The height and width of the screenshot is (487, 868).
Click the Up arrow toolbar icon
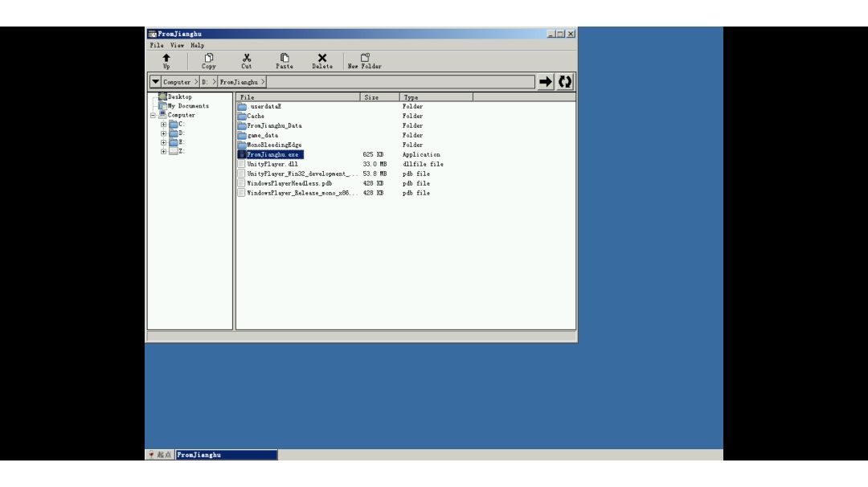(x=166, y=59)
